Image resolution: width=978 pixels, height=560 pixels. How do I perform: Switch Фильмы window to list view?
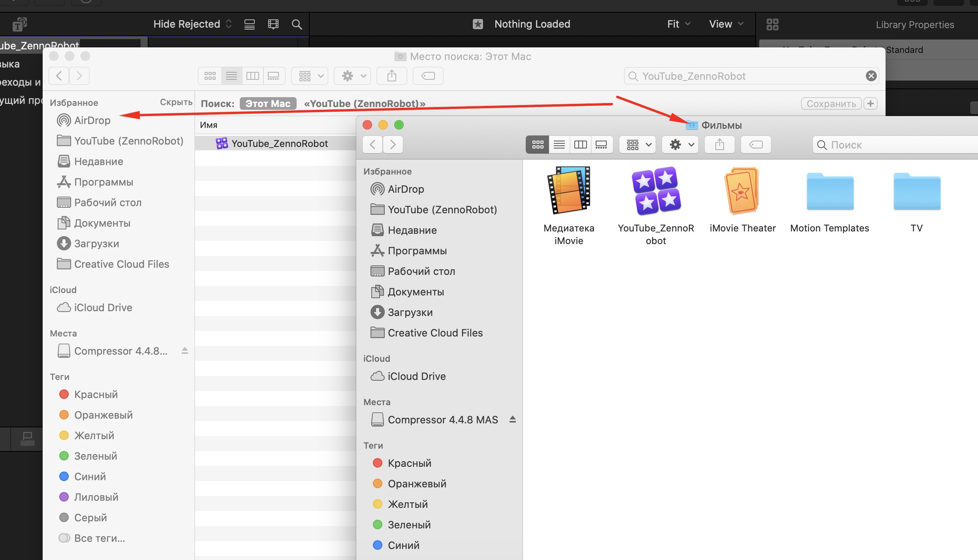pyautogui.click(x=559, y=145)
